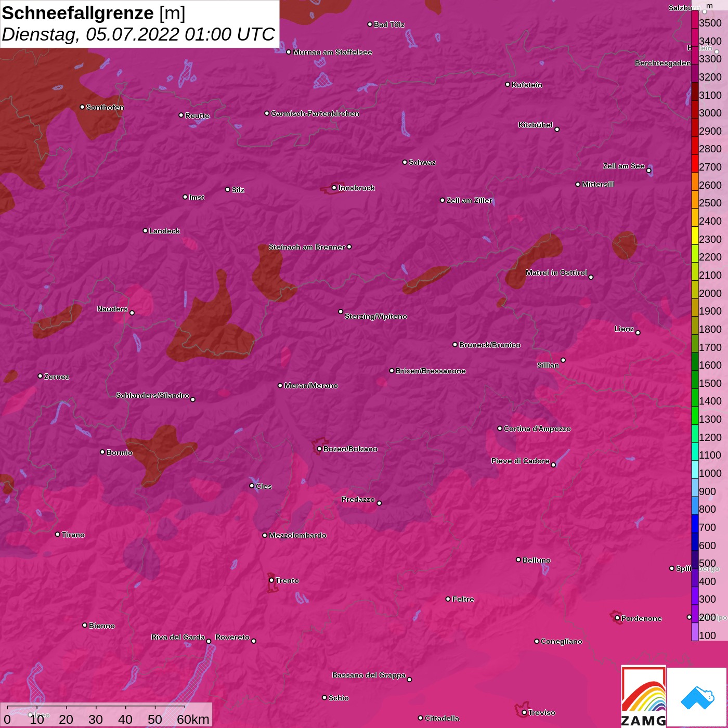
Task: Select the Trento city marker dot
Action: click(x=271, y=580)
